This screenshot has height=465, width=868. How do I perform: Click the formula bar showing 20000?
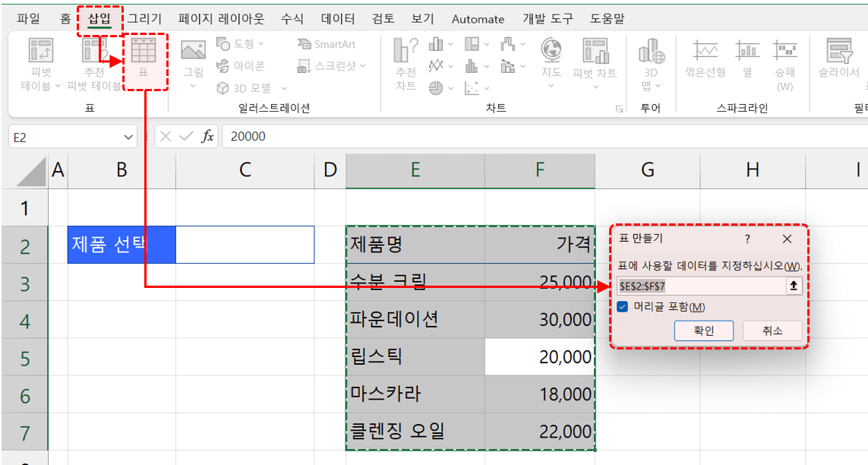point(544,136)
